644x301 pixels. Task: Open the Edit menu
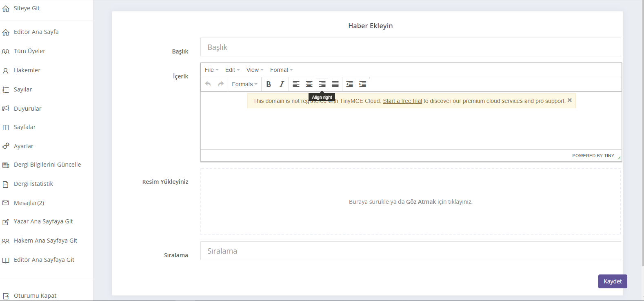coord(232,70)
